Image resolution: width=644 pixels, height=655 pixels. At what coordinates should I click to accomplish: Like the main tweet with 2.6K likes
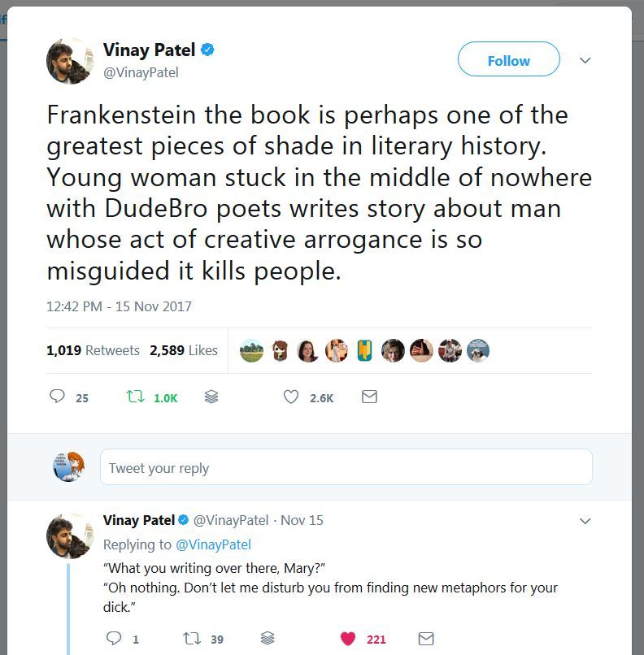point(291,397)
